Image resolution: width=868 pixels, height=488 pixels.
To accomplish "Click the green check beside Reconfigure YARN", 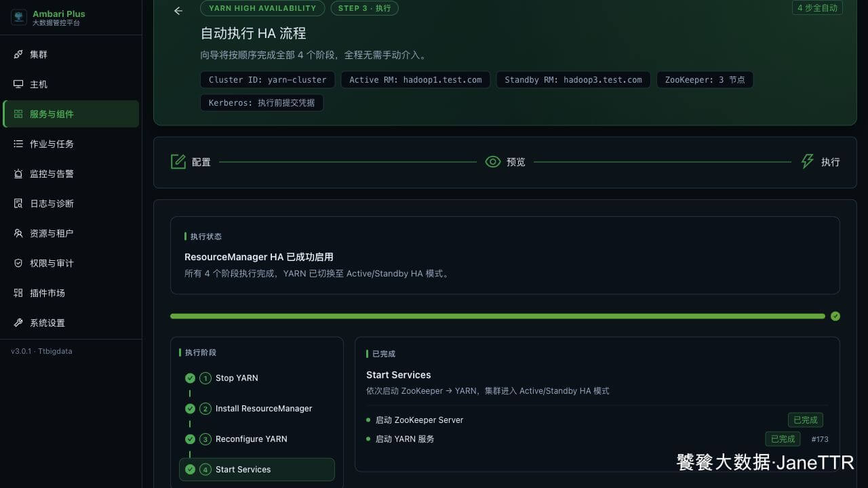I will pyautogui.click(x=190, y=439).
